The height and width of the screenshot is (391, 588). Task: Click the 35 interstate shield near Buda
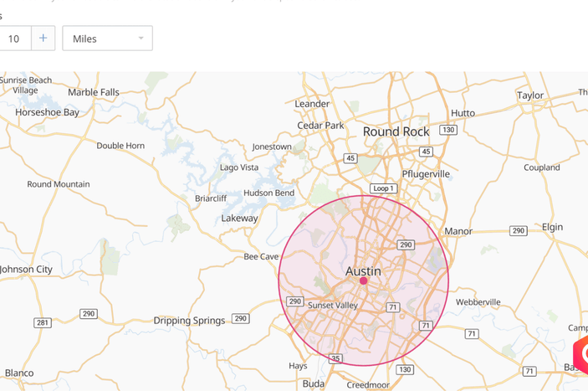coord(335,358)
